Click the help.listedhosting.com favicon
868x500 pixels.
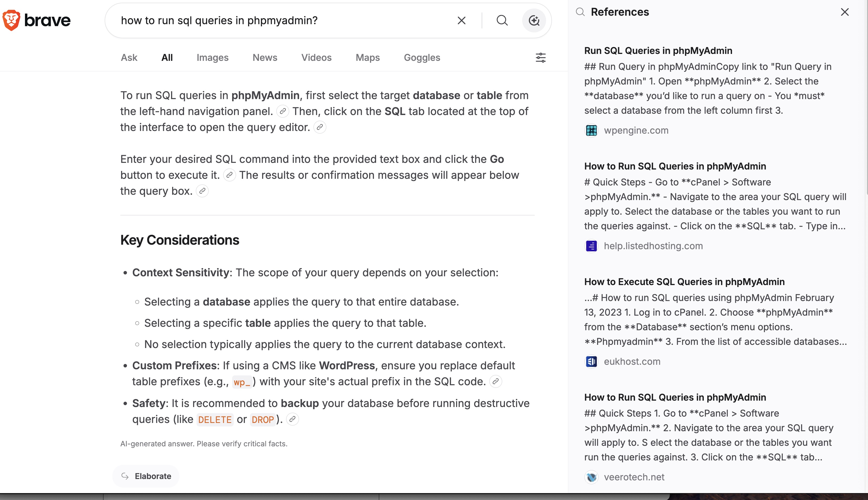click(x=591, y=246)
